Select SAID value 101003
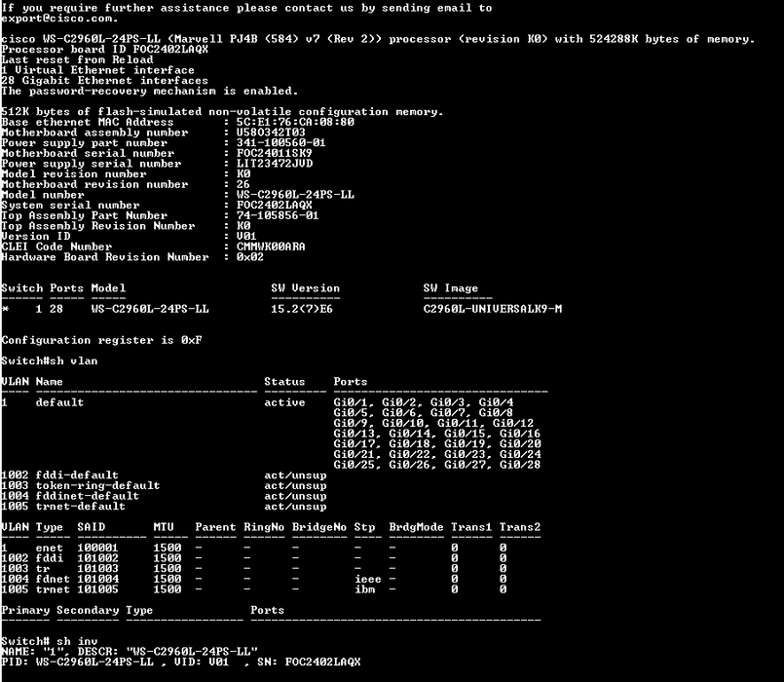Image resolution: width=784 pixels, height=682 pixels. (98, 569)
